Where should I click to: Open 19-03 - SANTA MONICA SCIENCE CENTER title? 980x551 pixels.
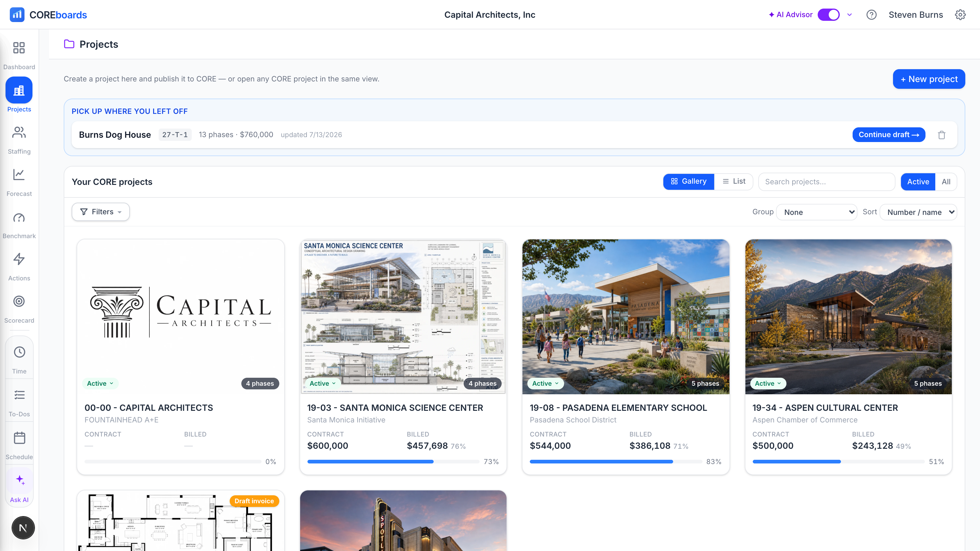pyautogui.click(x=395, y=408)
